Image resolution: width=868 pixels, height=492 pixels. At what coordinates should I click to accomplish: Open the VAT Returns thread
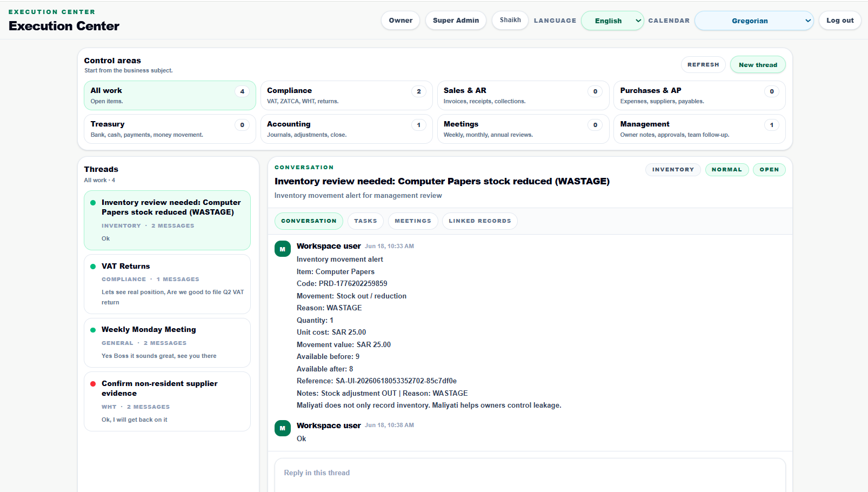(167, 284)
